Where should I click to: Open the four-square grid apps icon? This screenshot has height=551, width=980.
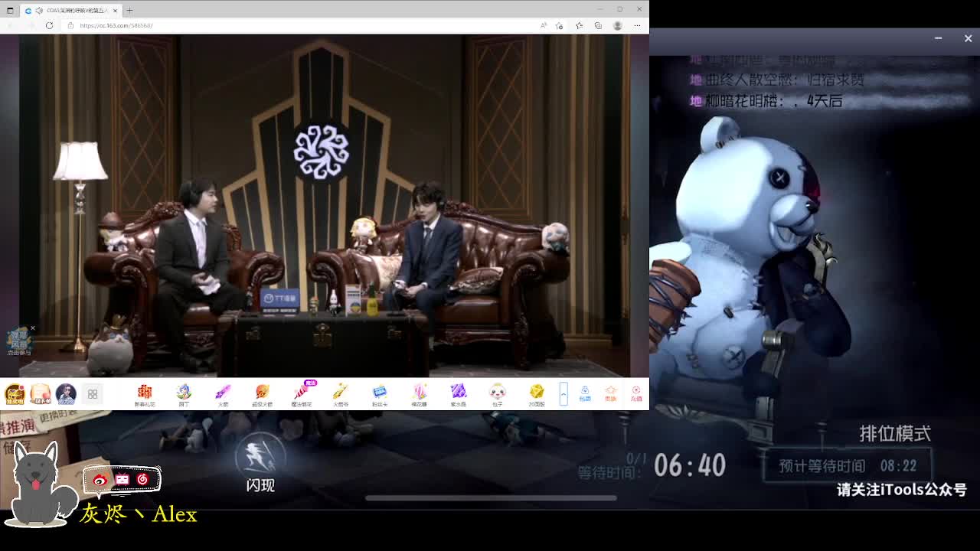93,394
